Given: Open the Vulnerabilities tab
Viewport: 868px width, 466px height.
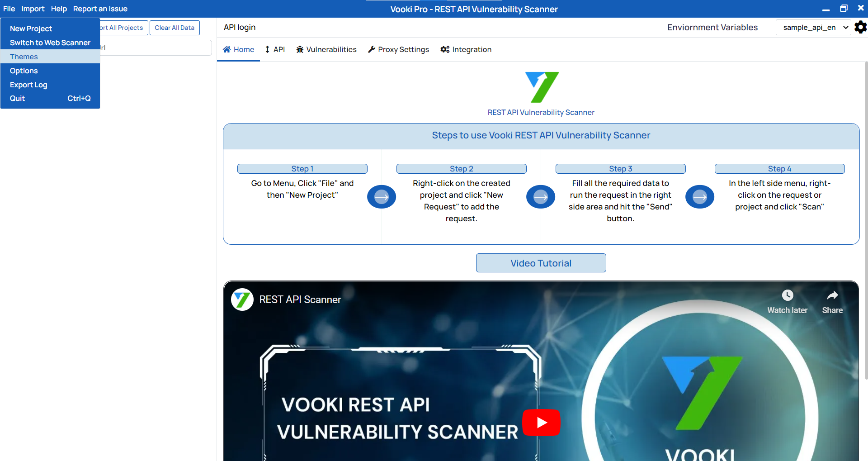Looking at the screenshot, I should click(326, 49).
